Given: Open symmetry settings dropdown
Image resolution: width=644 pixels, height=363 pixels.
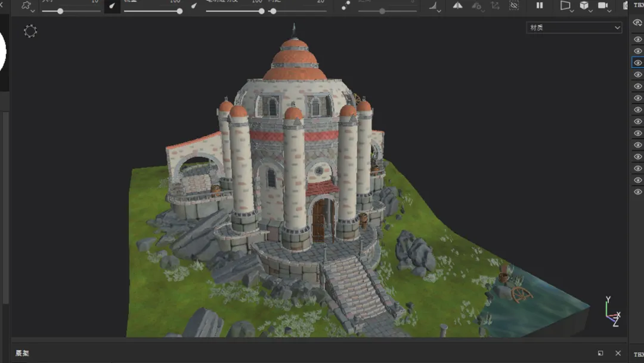Looking at the screenshot, I should coord(477,6).
